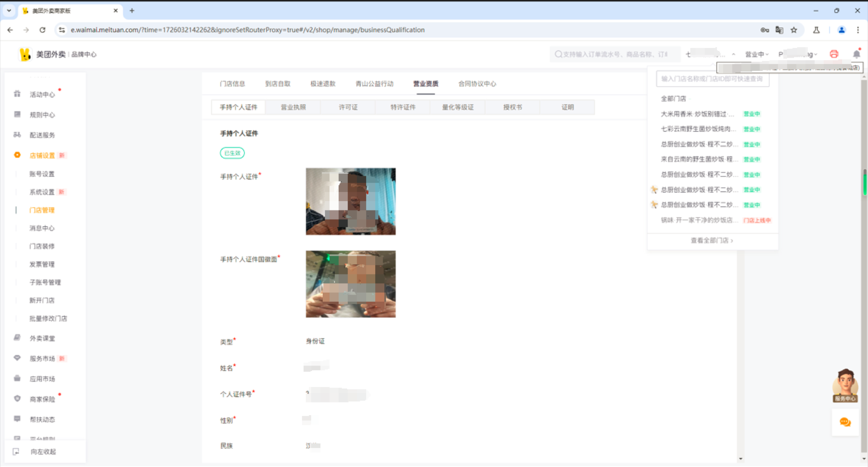Open the 手持个人证件 photo thumbnail
The width and height of the screenshot is (868, 467).
tap(350, 201)
